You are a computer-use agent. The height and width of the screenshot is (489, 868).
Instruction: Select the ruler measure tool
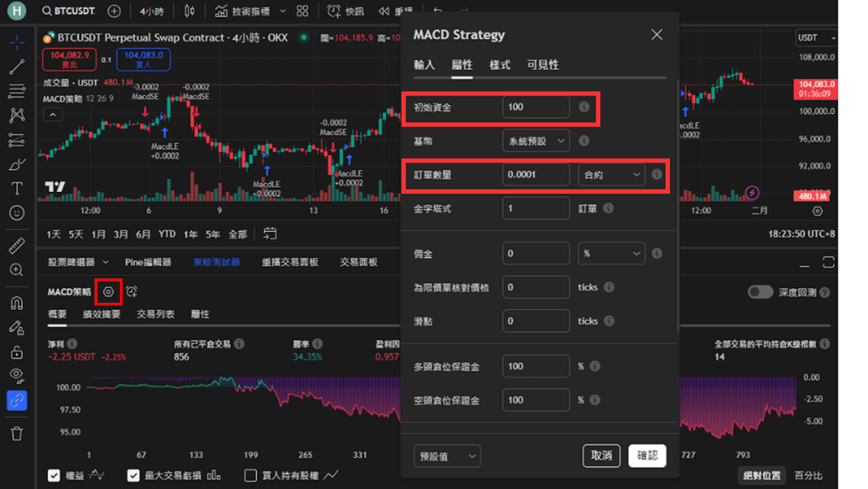pyautogui.click(x=17, y=245)
